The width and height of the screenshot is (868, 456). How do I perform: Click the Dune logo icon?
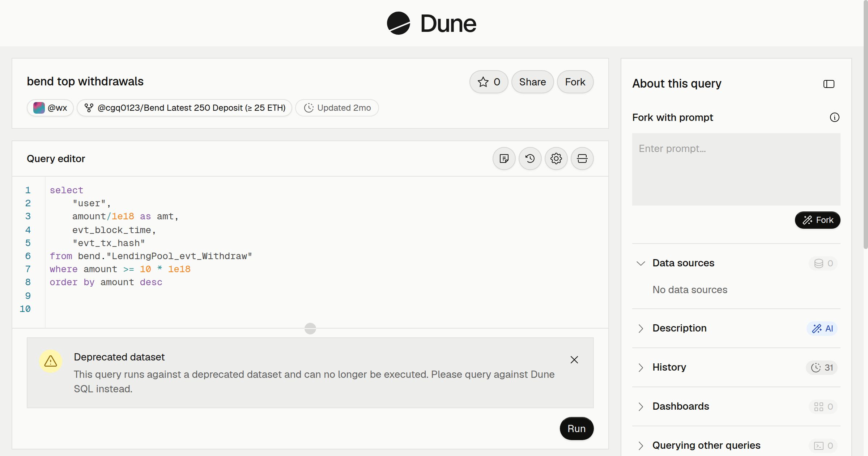pyautogui.click(x=398, y=23)
